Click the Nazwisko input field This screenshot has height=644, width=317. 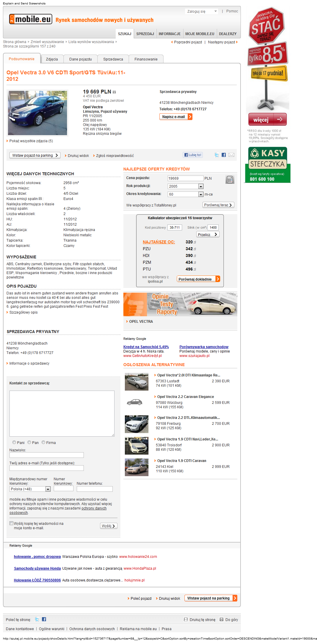click(x=47, y=455)
